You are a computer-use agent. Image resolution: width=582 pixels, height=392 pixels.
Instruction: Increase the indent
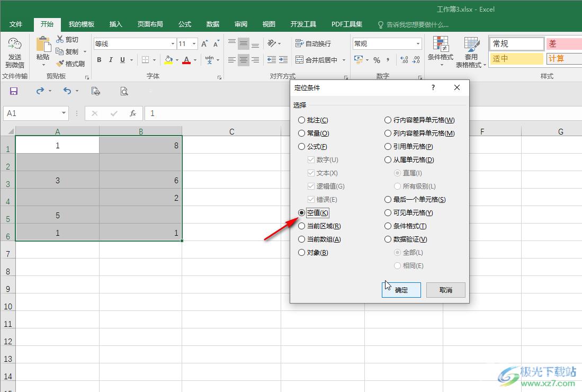tap(283, 60)
